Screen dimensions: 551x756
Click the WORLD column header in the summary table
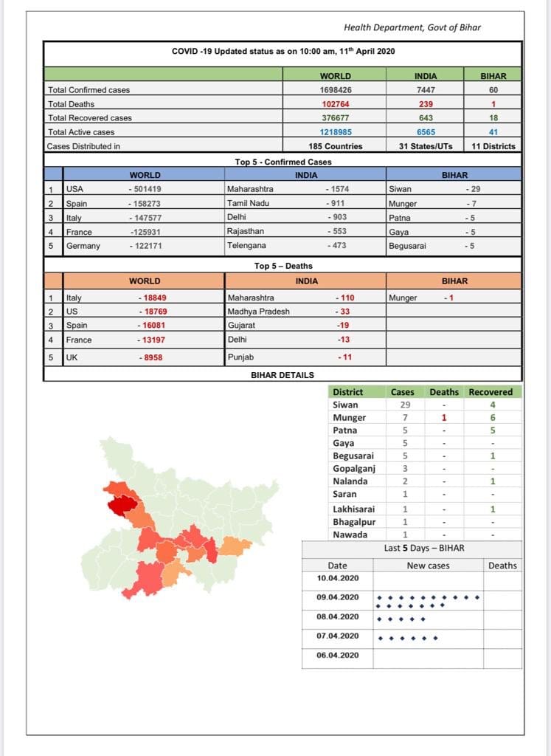click(x=335, y=76)
